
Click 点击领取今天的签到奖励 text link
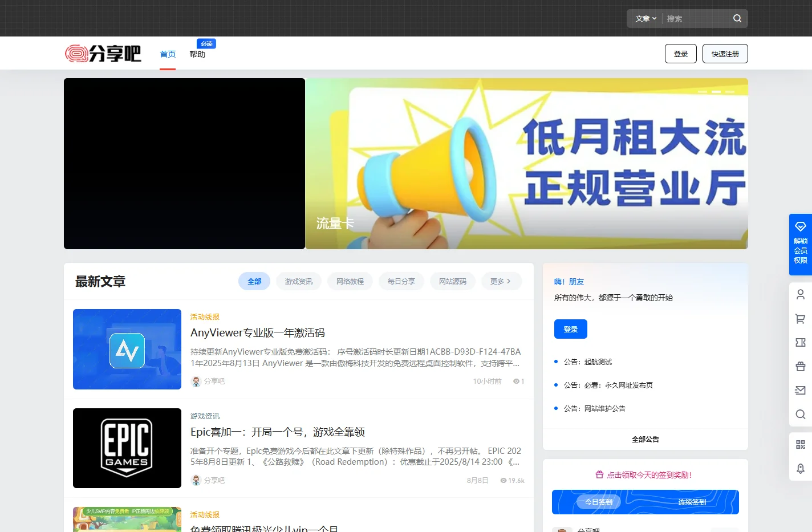[649, 475]
